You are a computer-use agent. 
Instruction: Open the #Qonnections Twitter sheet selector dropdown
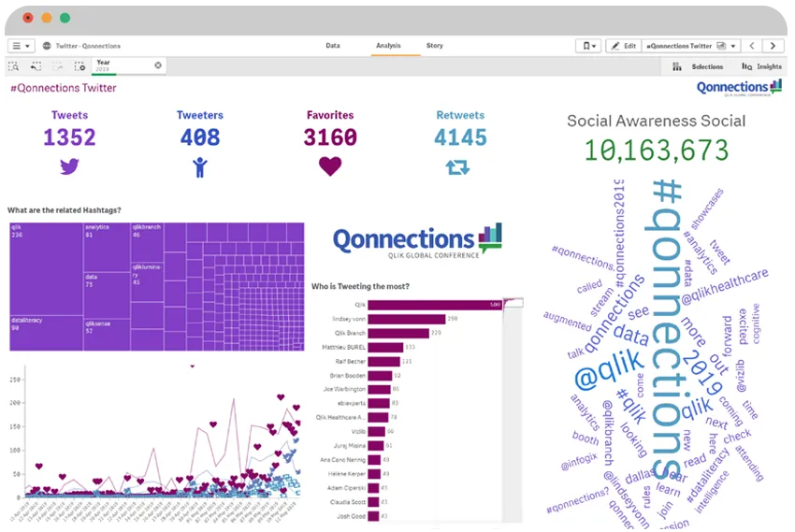(691, 46)
